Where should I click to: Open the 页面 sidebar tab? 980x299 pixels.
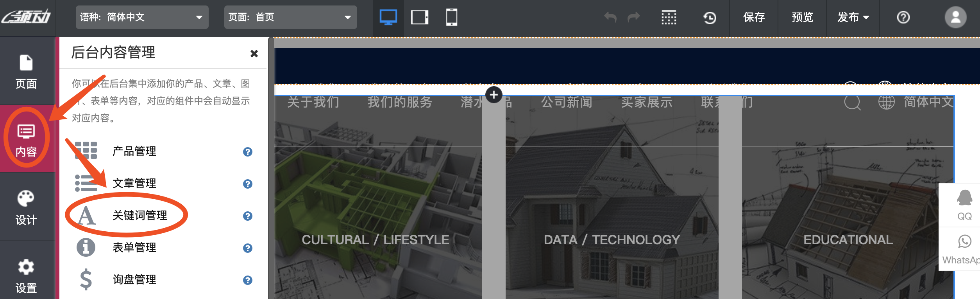[x=26, y=71]
